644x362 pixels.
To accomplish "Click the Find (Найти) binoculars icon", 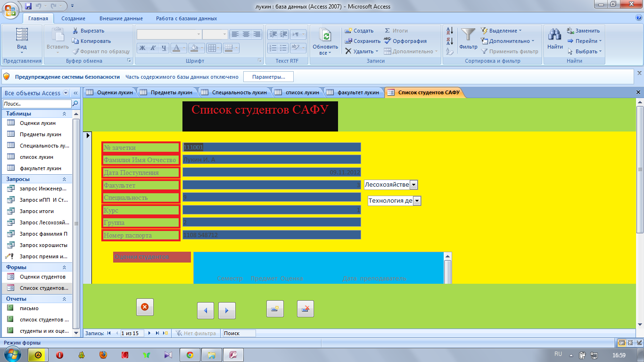I will [555, 35].
